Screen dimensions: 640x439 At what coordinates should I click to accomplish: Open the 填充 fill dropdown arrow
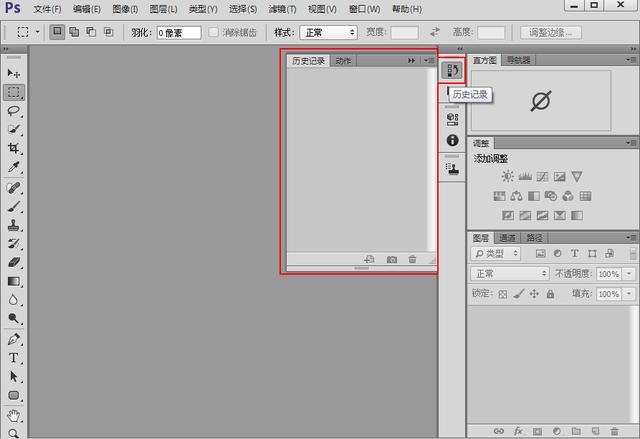tap(629, 294)
